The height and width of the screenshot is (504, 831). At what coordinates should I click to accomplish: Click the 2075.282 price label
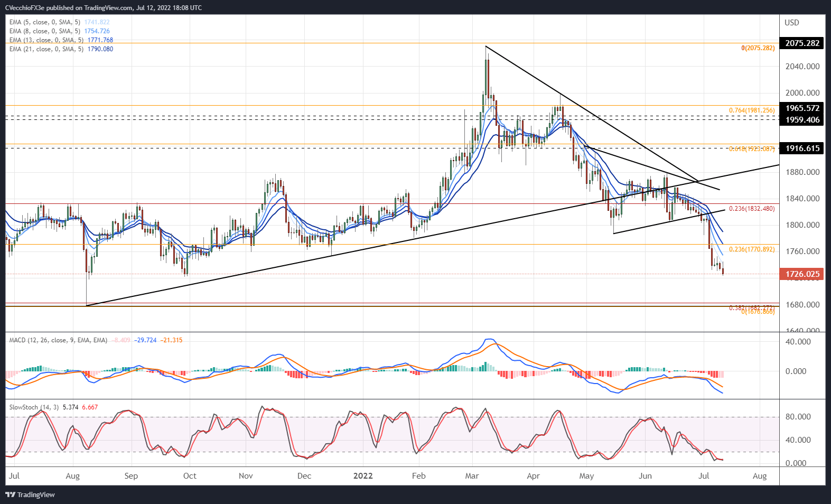(x=802, y=43)
